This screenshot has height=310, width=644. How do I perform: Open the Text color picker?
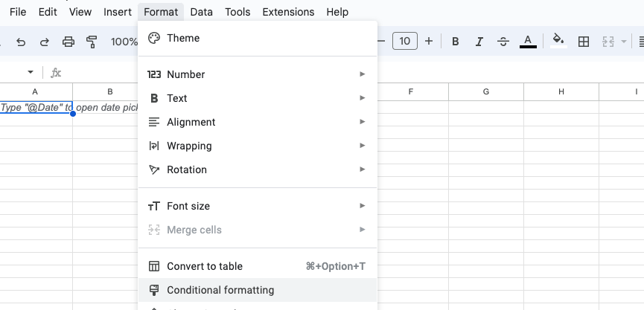pyautogui.click(x=528, y=41)
